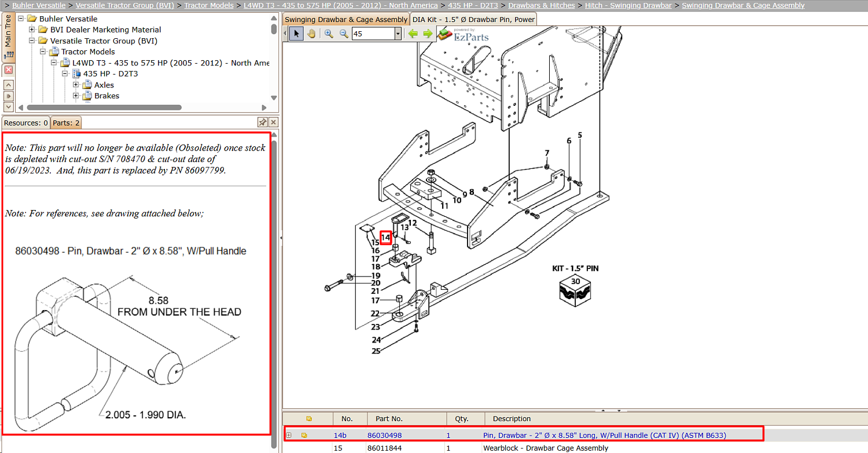Click the note icon in row 14b
This screenshot has height=453, width=868.
(x=304, y=435)
